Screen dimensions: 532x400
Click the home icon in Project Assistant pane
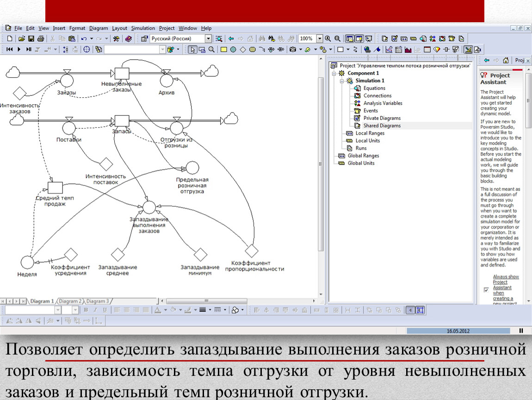click(506, 61)
